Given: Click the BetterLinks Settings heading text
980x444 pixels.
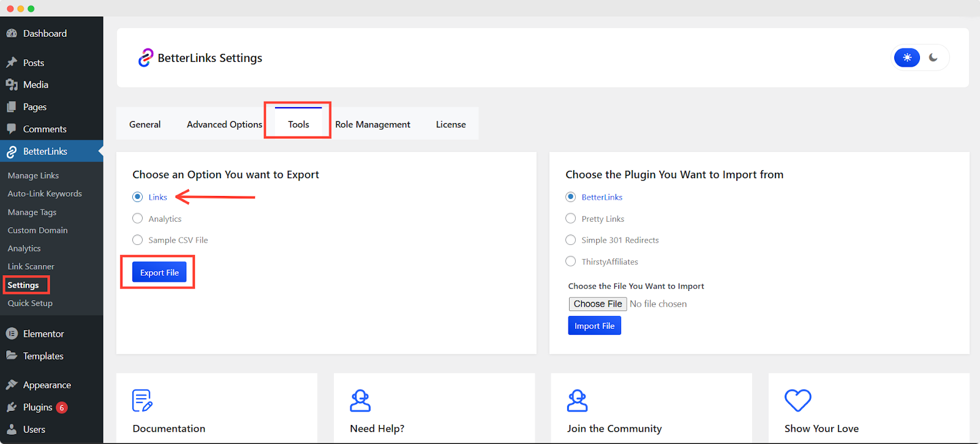Looking at the screenshot, I should point(210,58).
